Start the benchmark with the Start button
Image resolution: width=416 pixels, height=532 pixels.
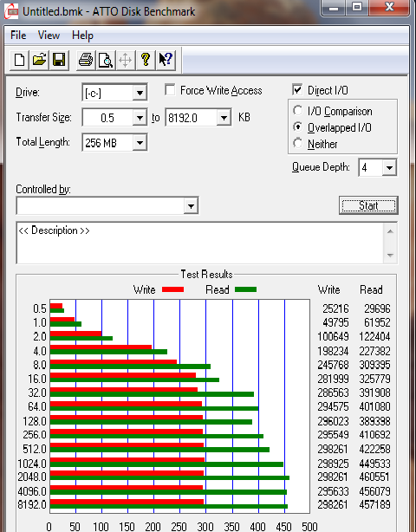[x=368, y=205]
